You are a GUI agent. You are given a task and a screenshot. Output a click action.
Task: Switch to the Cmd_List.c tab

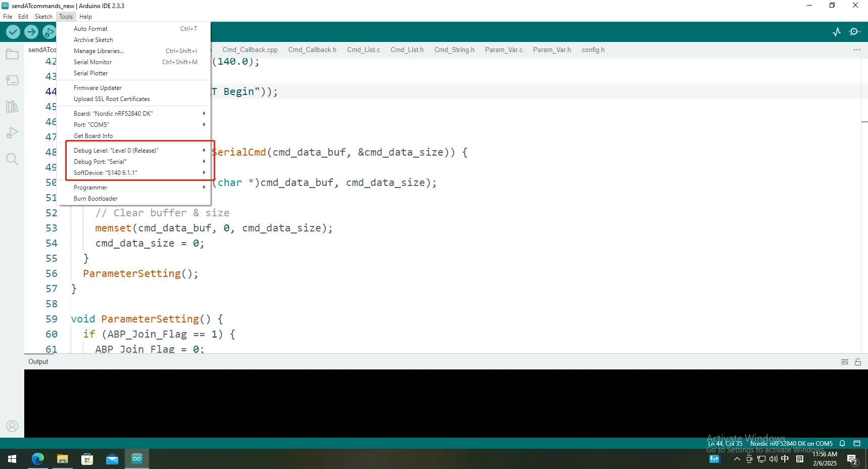(363, 50)
